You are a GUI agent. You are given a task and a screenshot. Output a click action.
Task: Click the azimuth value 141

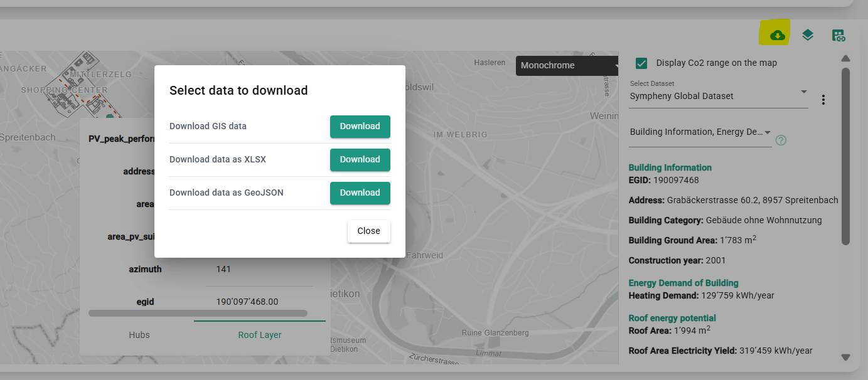point(223,269)
